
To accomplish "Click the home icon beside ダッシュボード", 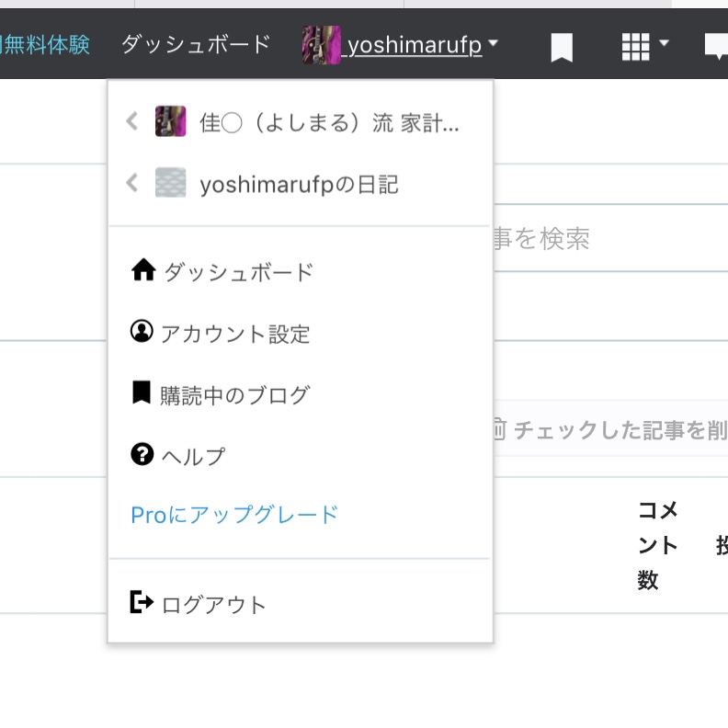I will click(143, 269).
